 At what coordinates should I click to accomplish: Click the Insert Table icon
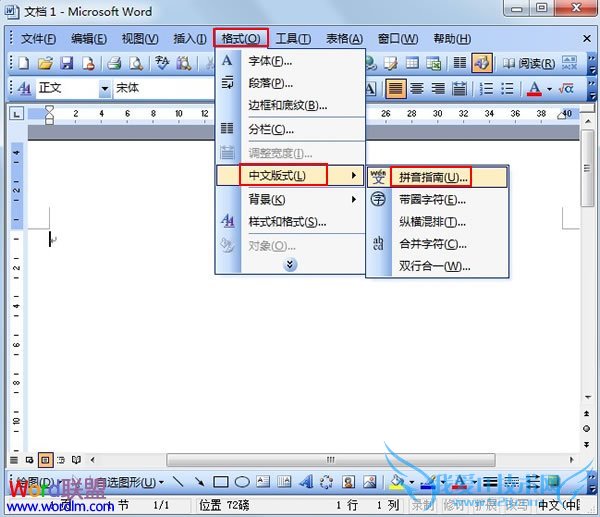click(412, 63)
